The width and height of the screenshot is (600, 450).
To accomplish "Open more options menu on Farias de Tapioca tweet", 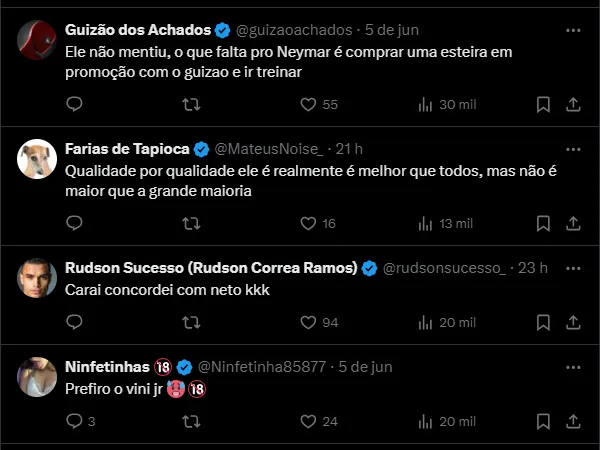I will coord(574,149).
